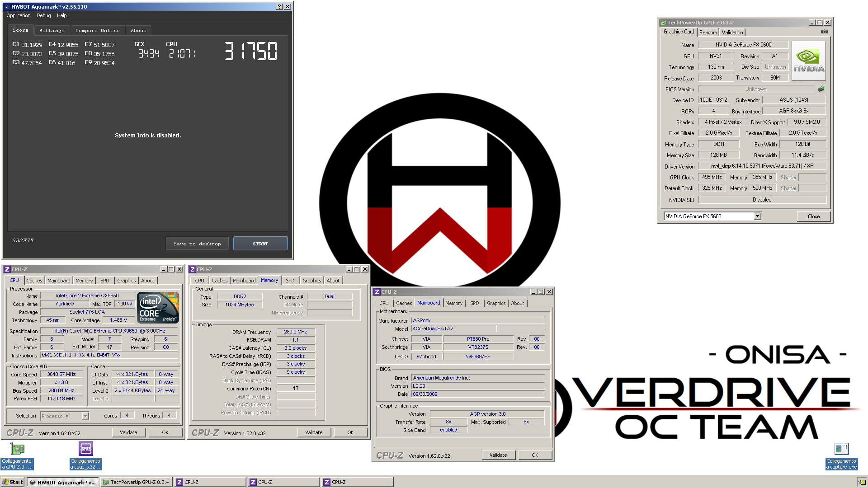Screen dimensions: 868x488
Task: Open the GPU-Z Sensors tab
Action: (x=708, y=33)
